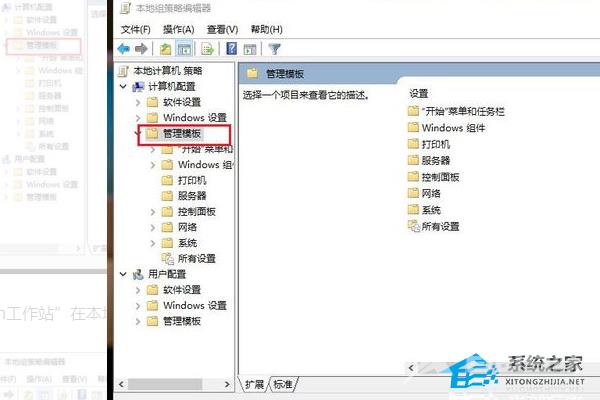Open the blue Help question-mark icon

coord(232,49)
